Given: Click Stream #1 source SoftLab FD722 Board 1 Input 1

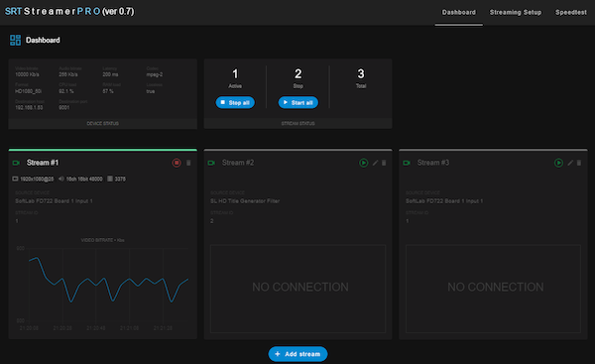Looking at the screenshot, I should point(54,201).
